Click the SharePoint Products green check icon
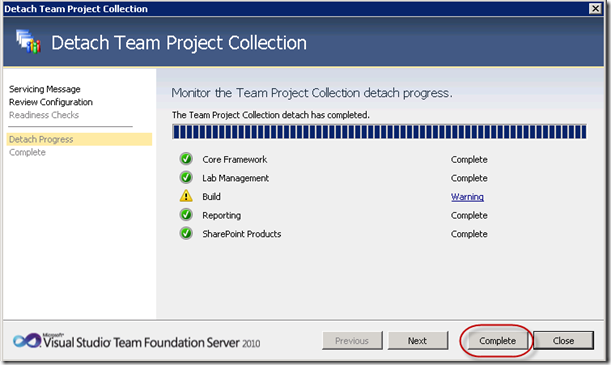Viewport: 611px width, 365px height. click(x=186, y=233)
